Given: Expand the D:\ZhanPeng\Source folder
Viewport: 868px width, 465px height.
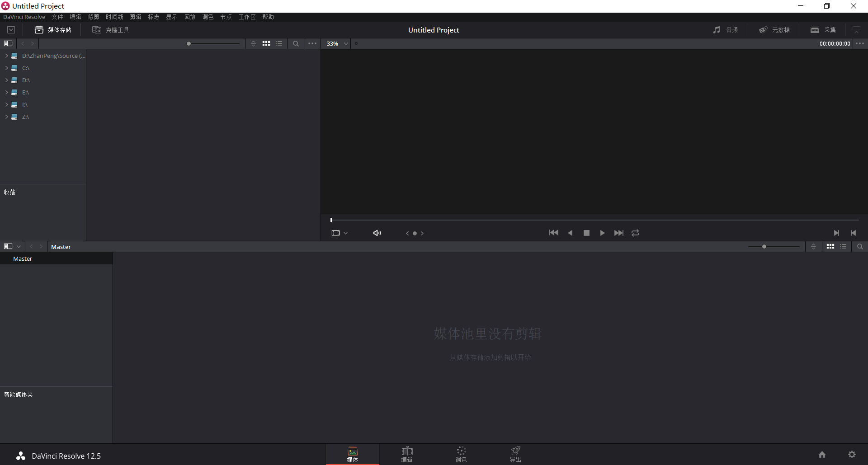Looking at the screenshot, I should pyautogui.click(x=7, y=56).
